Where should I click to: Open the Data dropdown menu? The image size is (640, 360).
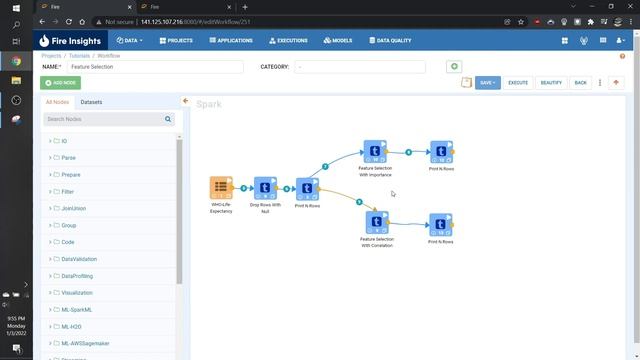[129, 40]
